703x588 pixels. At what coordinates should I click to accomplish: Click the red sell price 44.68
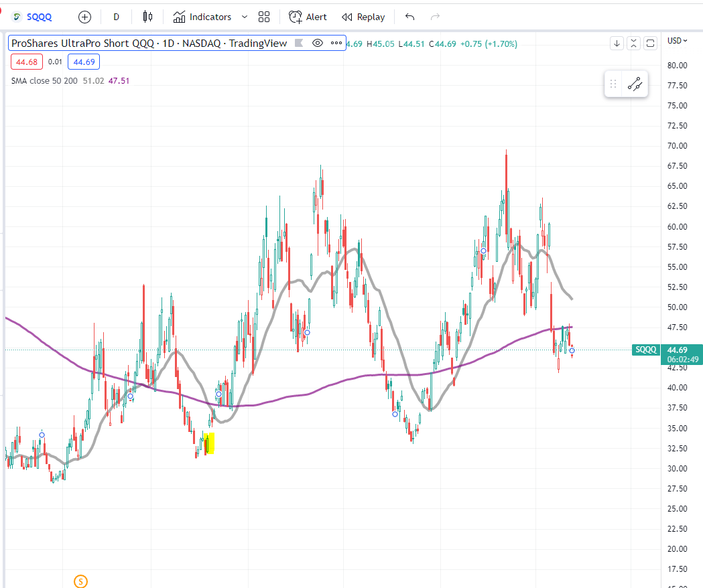pyautogui.click(x=27, y=62)
